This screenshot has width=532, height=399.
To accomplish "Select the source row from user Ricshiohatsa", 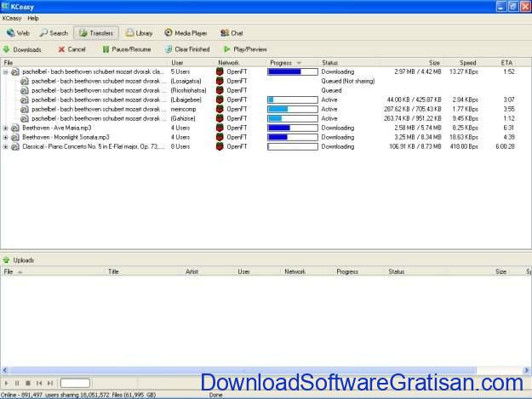I will pyautogui.click(x=266, y=90).
